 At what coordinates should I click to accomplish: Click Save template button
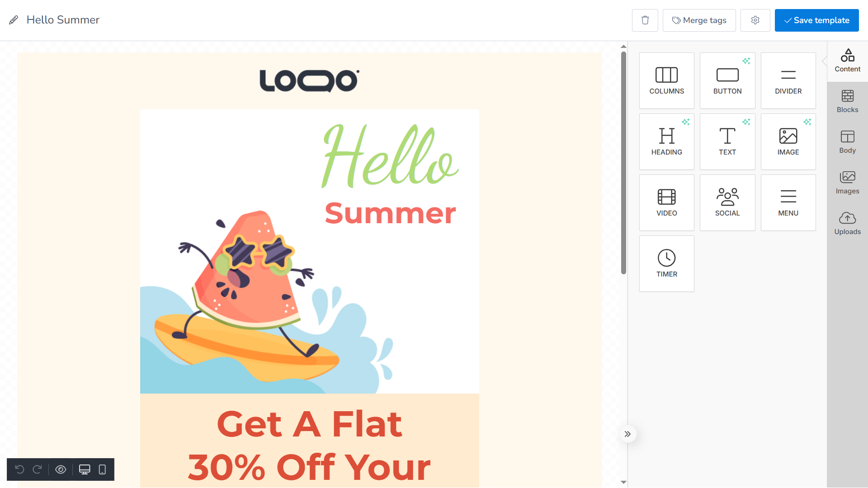816,20
